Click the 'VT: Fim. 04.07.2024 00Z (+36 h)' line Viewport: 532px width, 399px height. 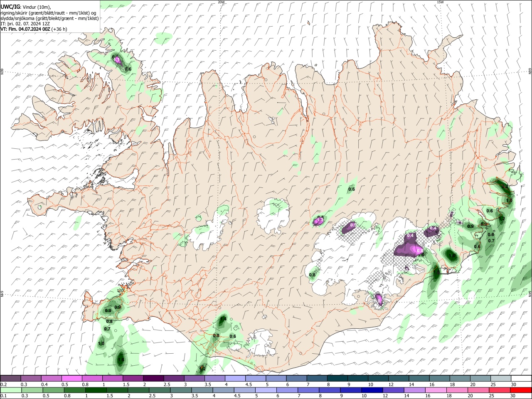coord(34,29)
